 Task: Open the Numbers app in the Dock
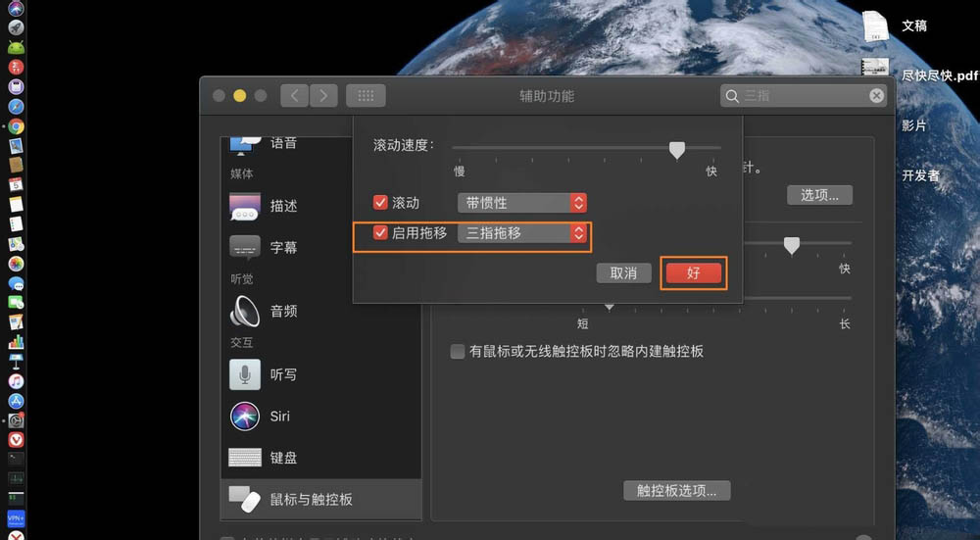point(16,342)
